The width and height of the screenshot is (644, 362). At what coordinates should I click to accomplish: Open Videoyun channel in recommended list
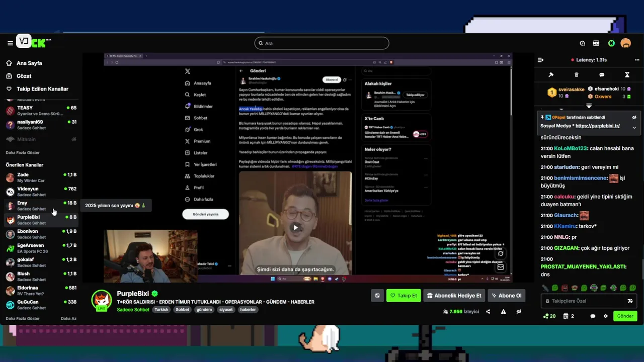click(41, 192)
